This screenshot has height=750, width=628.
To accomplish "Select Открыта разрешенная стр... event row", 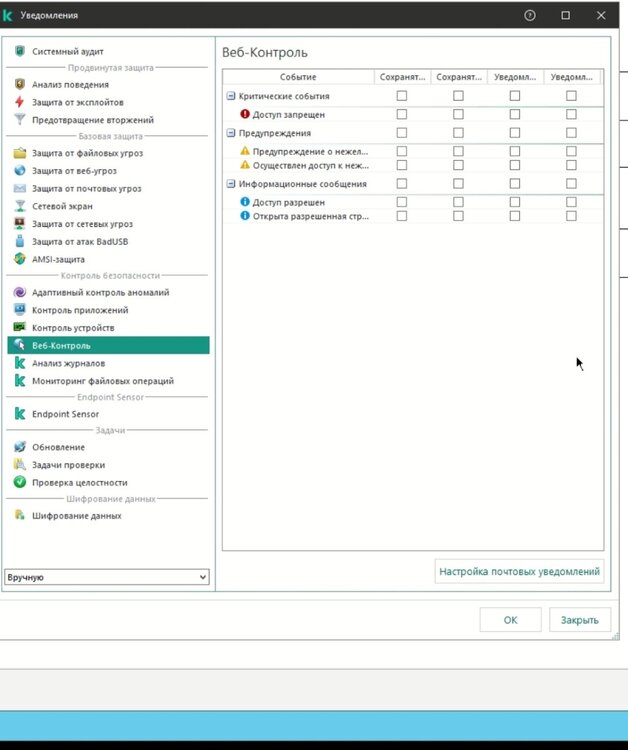I will click(311, 216).
